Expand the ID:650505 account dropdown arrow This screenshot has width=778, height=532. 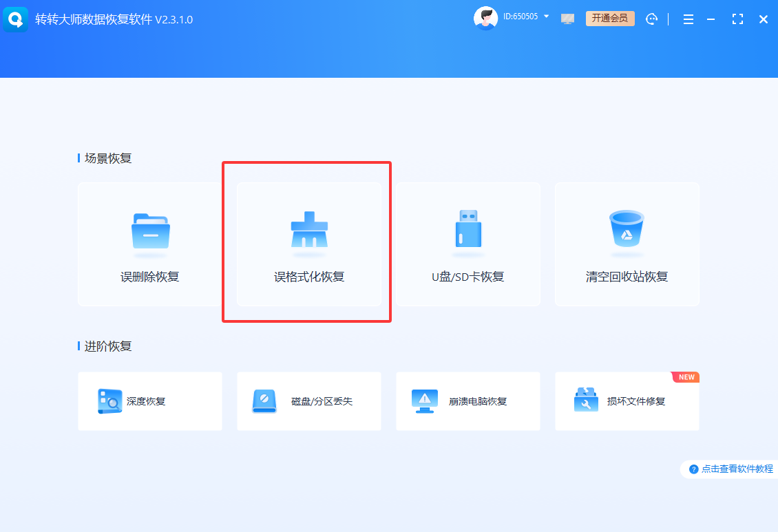click(x=546, y=17)
